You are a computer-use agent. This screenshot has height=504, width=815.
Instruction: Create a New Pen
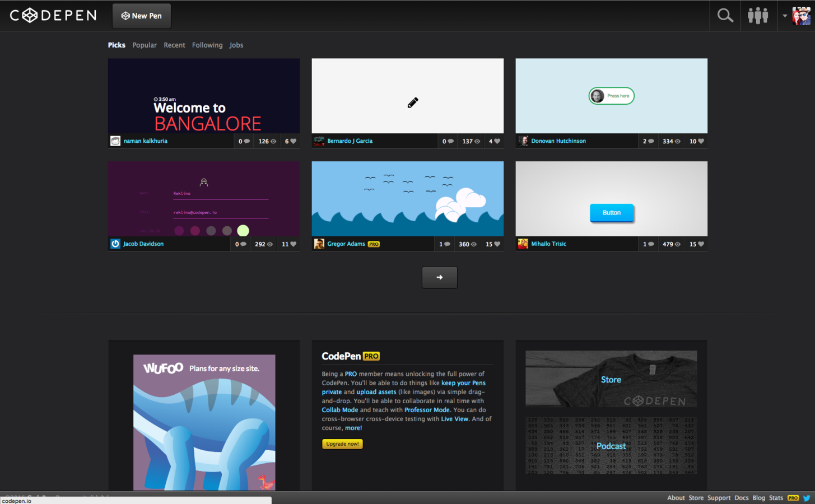pyautogui.click(x=142, y=16)
